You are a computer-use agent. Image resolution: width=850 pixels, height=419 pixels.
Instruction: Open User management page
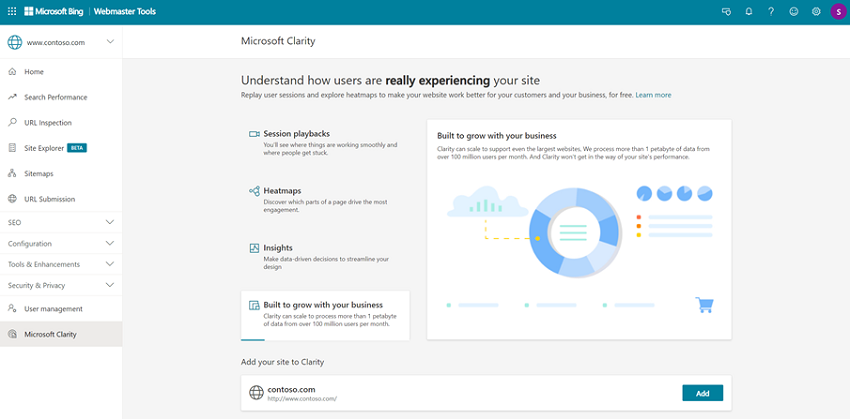pyautogui.click(x=61, y=308)
